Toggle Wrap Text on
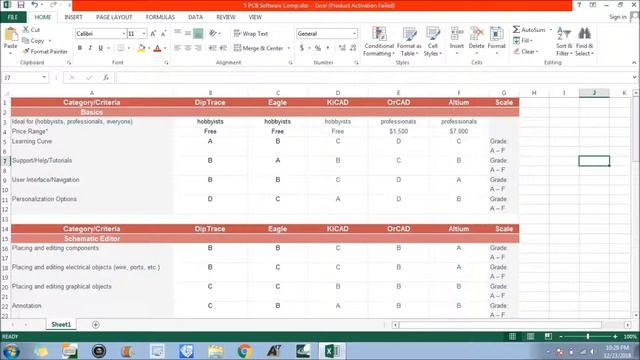The image size is (640, 360). point(251,33)
